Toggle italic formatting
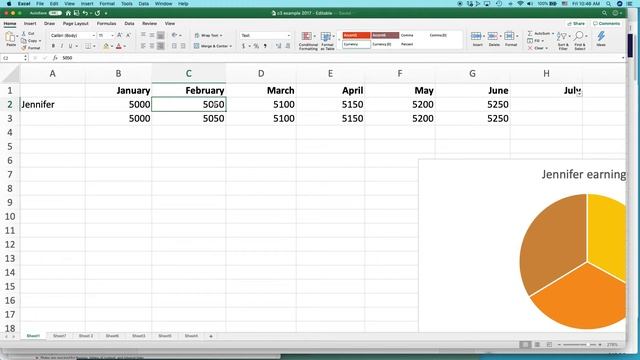Screen dimensions: 640x360 tap(62, 46)
